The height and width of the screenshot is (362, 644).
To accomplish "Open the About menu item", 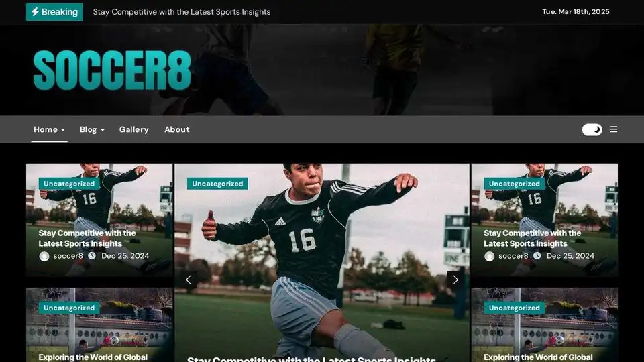I will click(177, 129).
